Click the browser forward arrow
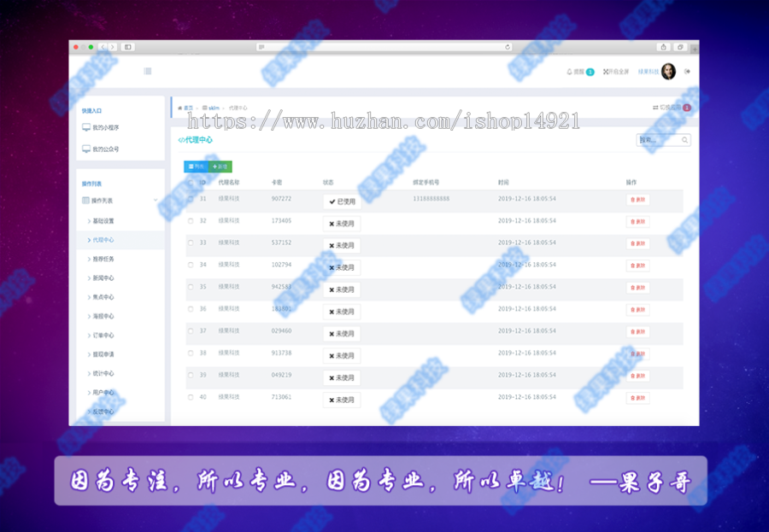 113,47
